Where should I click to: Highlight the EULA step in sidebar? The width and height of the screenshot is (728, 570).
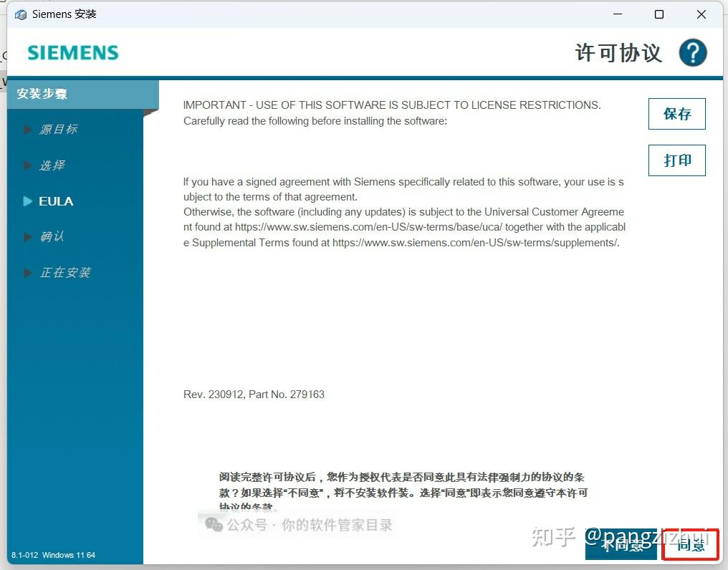click(x=55, y=201)
